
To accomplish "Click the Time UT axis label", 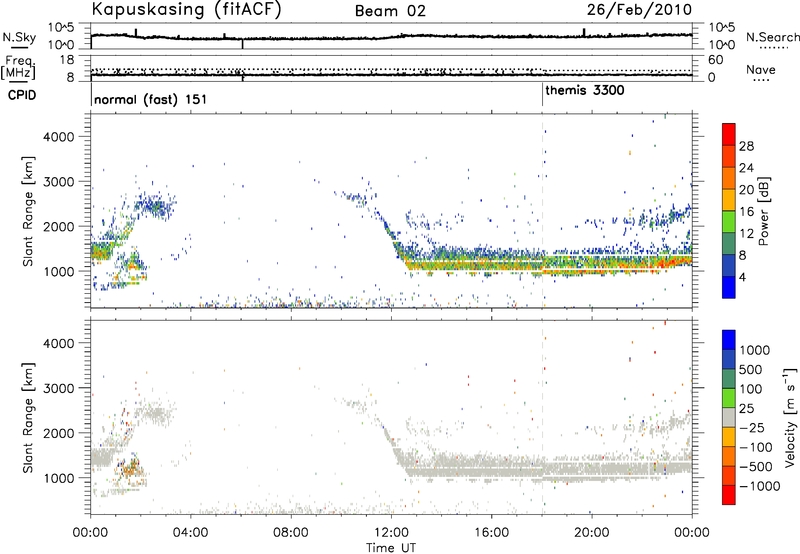I will click(391, 548).
